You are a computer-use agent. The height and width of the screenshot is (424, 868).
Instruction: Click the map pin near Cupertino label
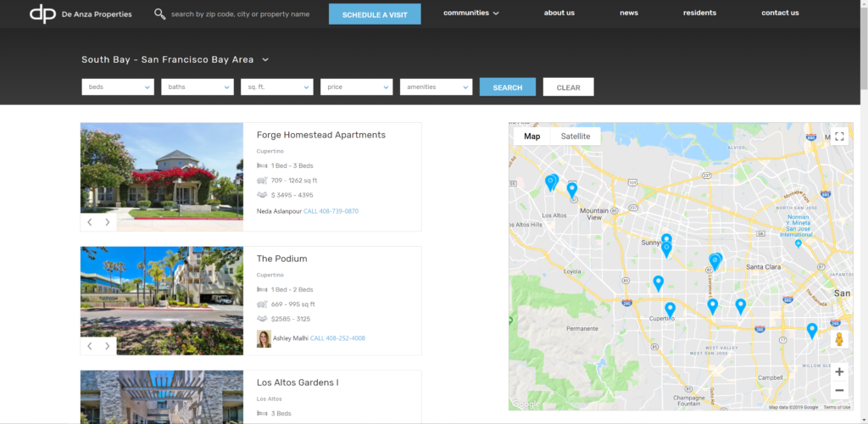point(670,310)
